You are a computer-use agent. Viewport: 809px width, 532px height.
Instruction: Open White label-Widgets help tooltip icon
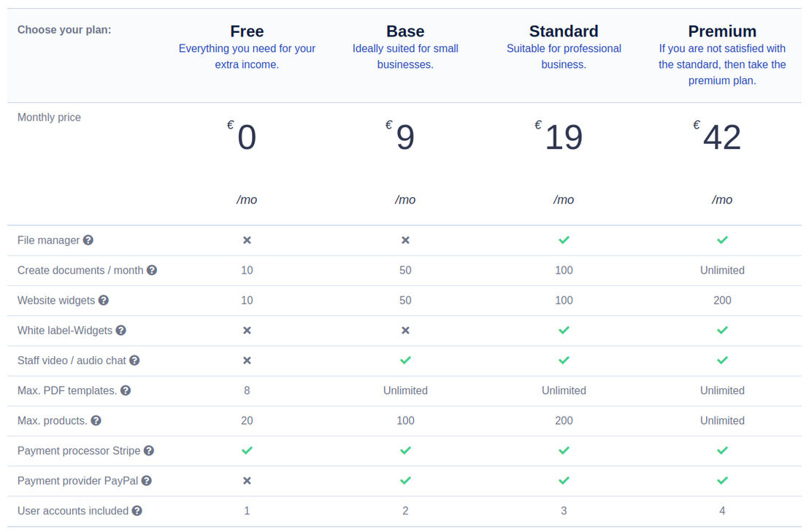pyautogui.click(x=120, y=331)
